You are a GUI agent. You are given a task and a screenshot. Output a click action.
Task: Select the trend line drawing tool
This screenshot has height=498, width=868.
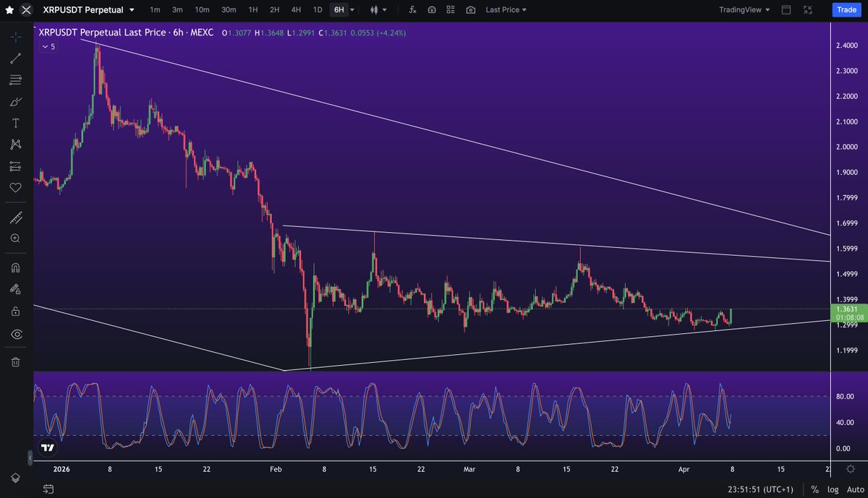pos(15,59)
